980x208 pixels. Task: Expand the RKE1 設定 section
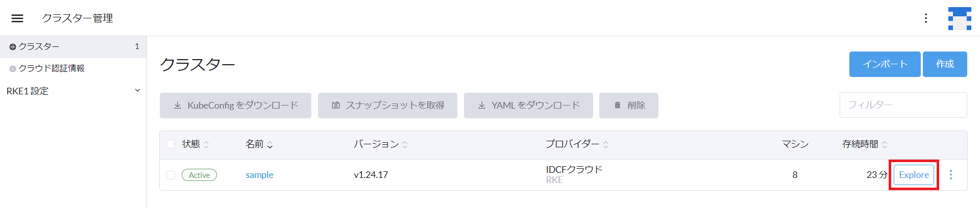[73, 91]
